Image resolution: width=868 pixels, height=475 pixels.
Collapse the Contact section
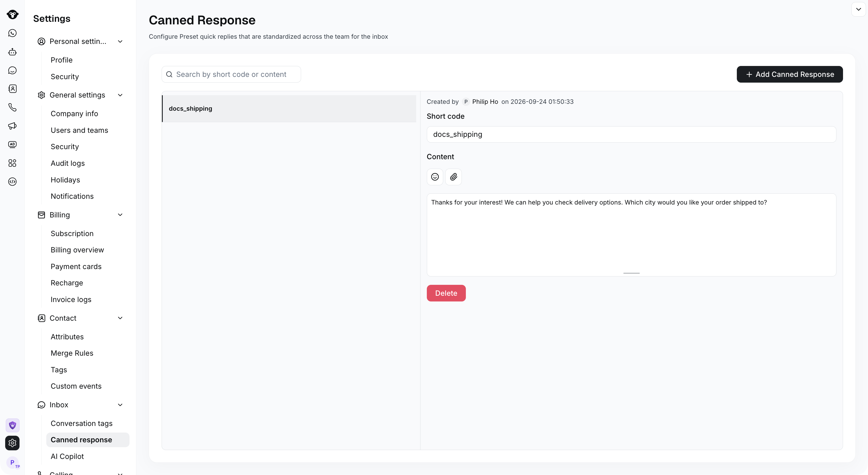120,318
